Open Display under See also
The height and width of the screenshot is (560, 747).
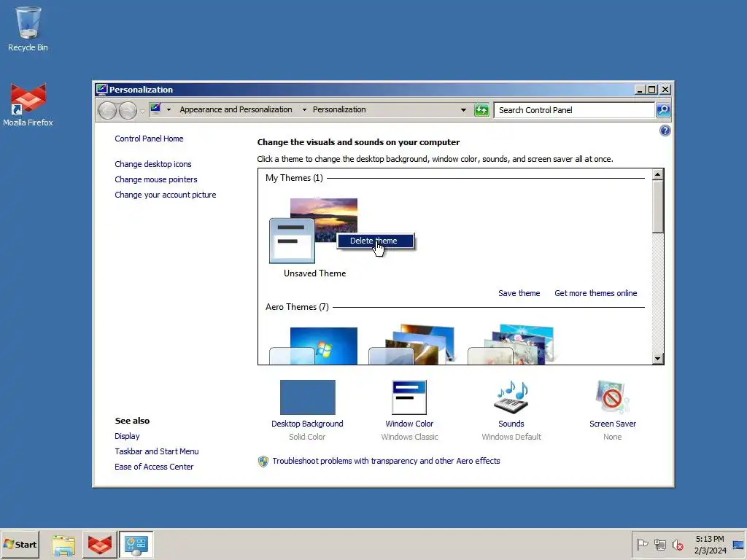(127, 436)
